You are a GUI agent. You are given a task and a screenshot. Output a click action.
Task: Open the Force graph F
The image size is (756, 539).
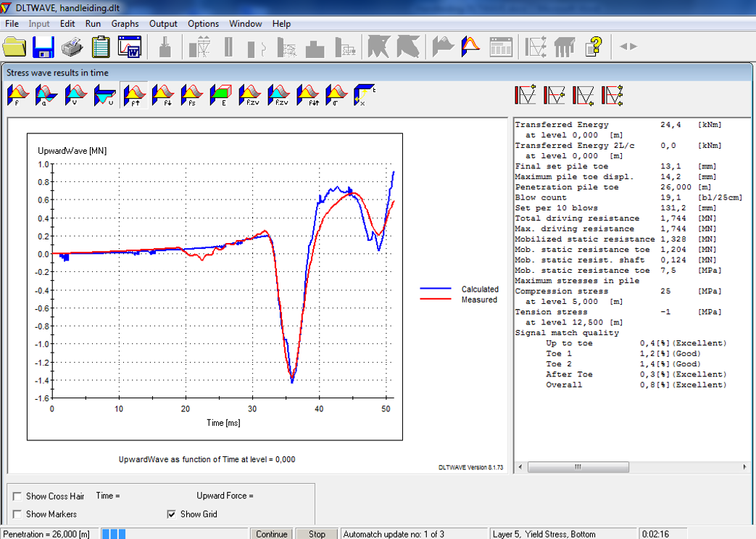pyautogui.click(x=18, y=94)
